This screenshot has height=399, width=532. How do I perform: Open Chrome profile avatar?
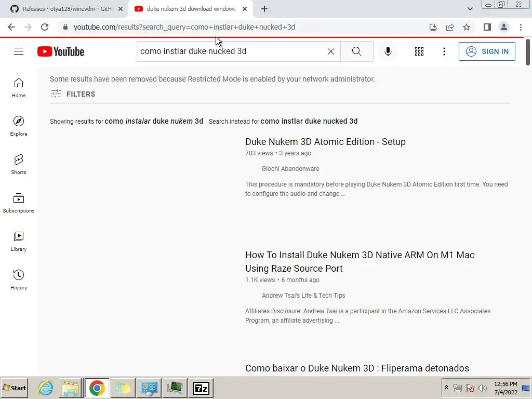point(504,27)
